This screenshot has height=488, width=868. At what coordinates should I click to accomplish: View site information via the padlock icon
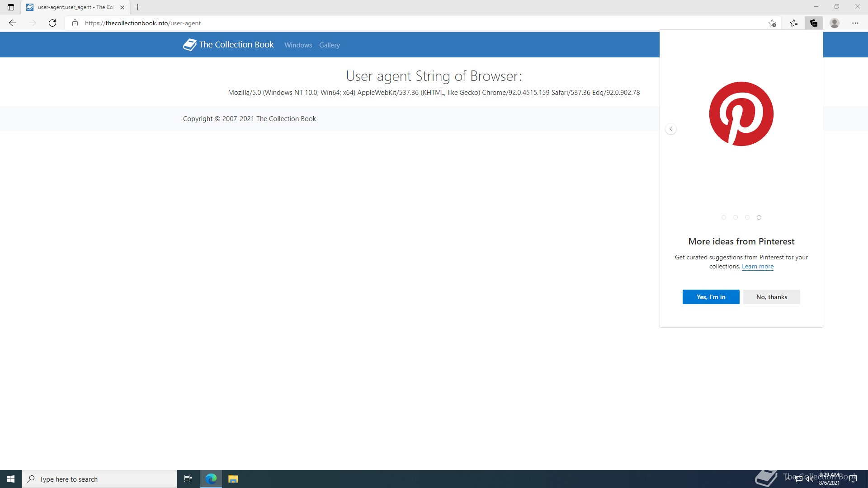coord(75,23)
